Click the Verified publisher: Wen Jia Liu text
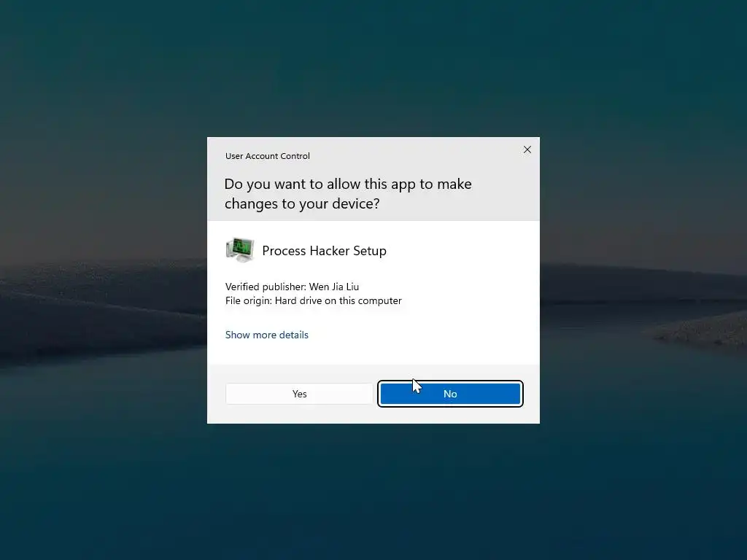 292,287
